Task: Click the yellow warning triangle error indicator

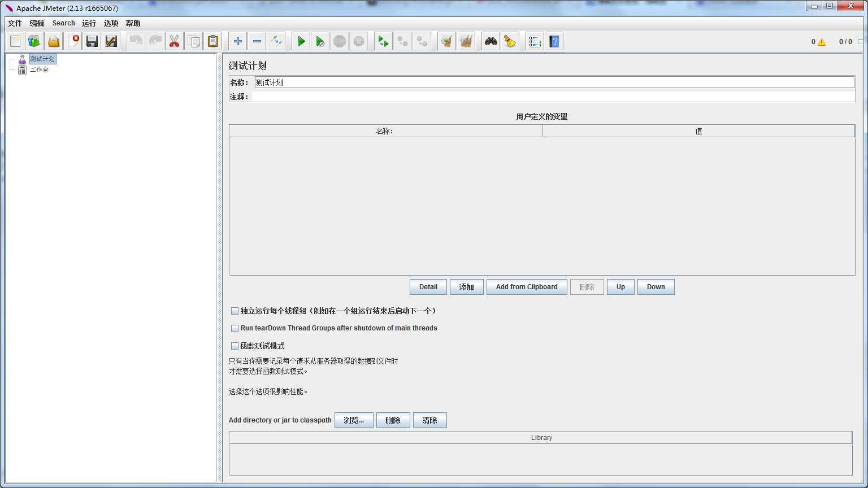Action: 822,42
